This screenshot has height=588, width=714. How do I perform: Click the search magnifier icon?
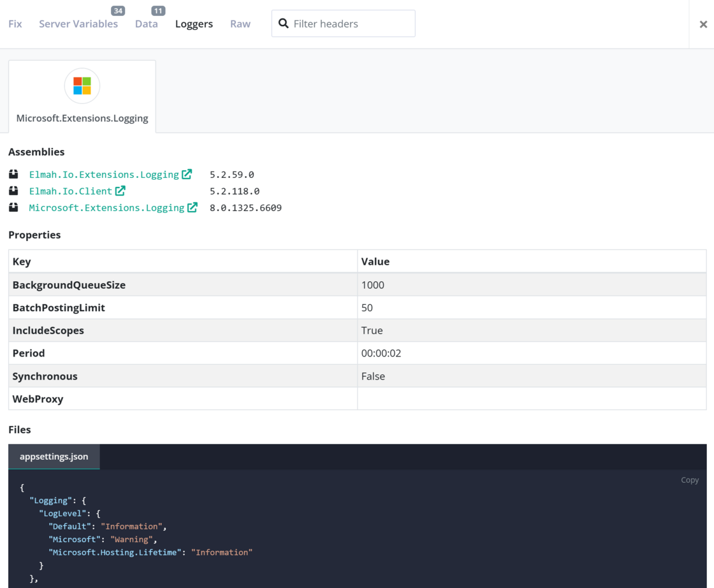click(283, 23)
